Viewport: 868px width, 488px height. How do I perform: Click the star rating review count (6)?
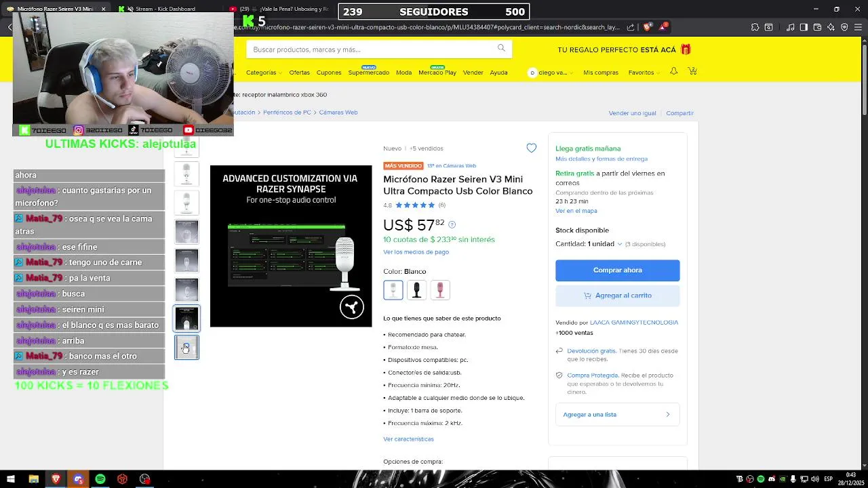point(441,205)
